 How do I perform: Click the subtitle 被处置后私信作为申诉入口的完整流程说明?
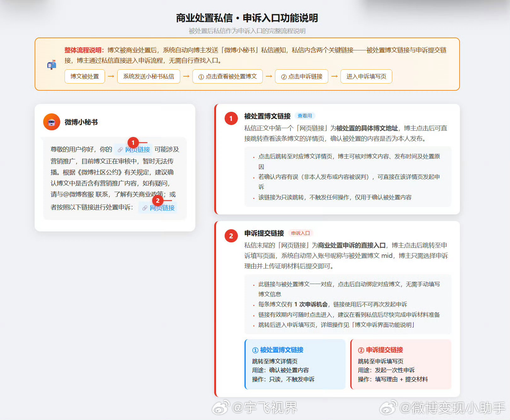coord(247,31)
